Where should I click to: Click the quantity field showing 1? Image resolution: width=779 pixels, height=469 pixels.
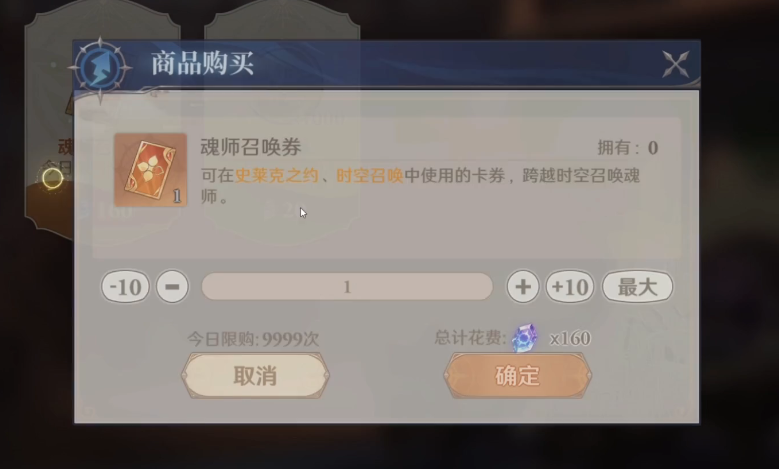tap(347, 287)
